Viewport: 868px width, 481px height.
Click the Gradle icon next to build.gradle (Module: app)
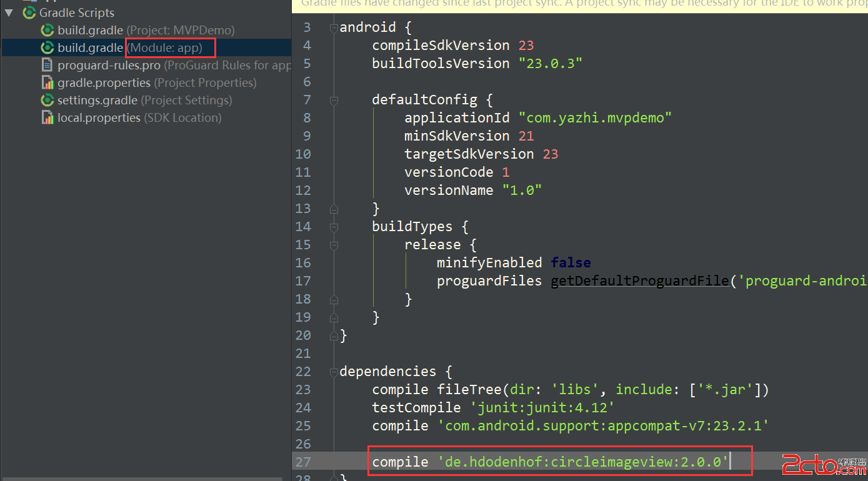pos(47,47)
